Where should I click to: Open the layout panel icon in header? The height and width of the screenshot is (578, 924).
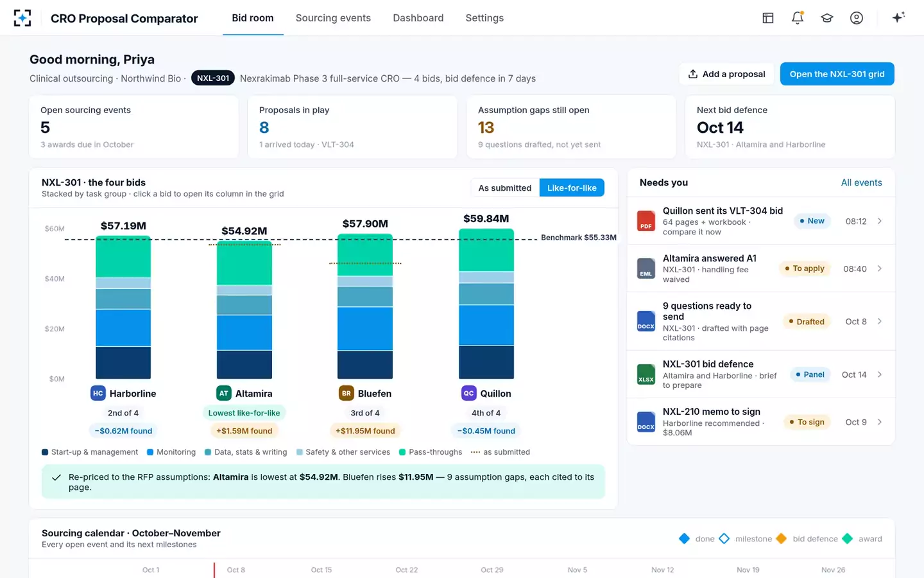(x=768, y=18)
